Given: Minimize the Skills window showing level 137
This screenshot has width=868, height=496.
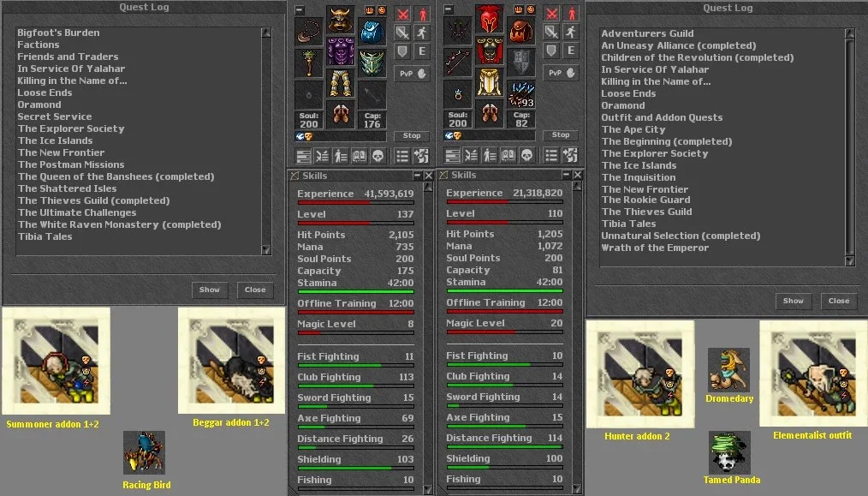Looking at the screenshot, I should 418,175.
